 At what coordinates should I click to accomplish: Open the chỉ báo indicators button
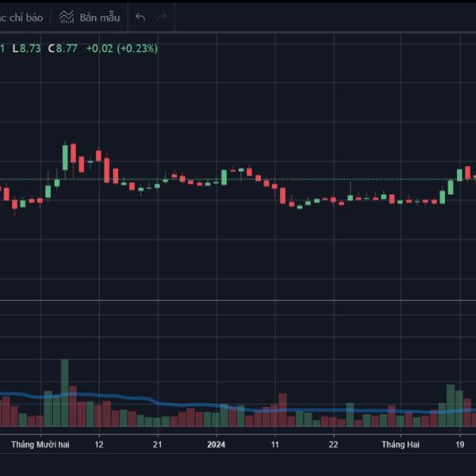pyautogui.click(x=22, y=17)
